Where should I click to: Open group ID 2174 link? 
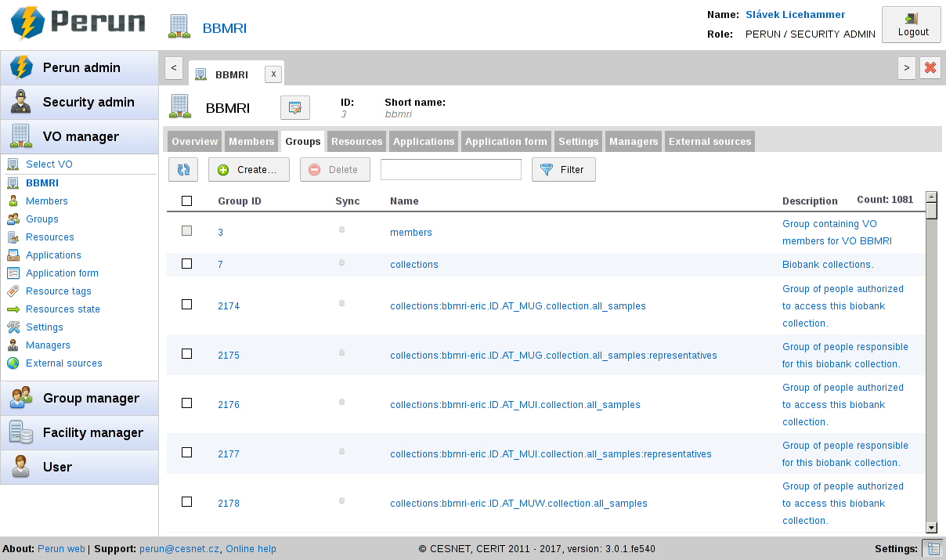(229, 306)
